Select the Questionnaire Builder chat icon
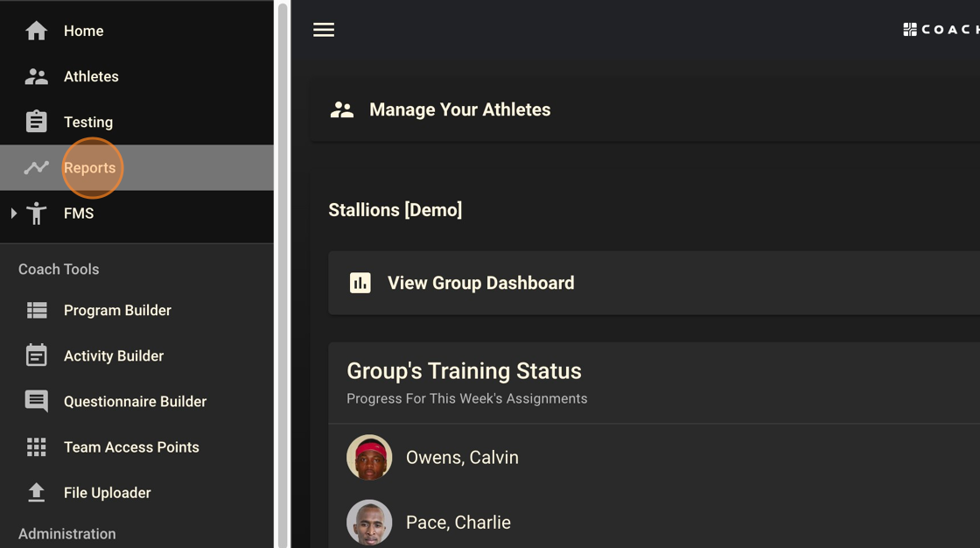Viewport: 980px width, 548px height. (36, 401)
